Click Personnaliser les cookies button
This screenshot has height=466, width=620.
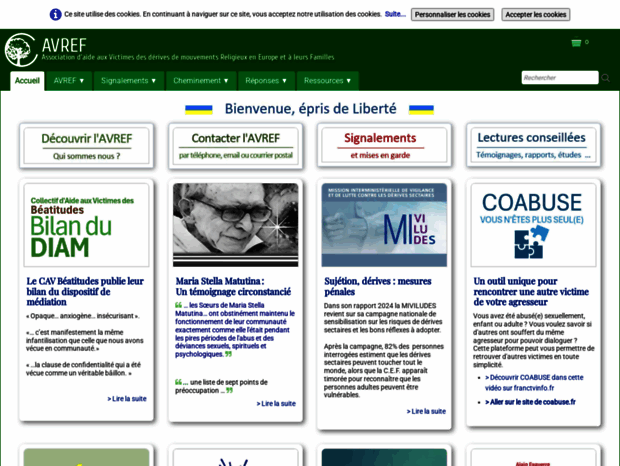tap(452, 15)
